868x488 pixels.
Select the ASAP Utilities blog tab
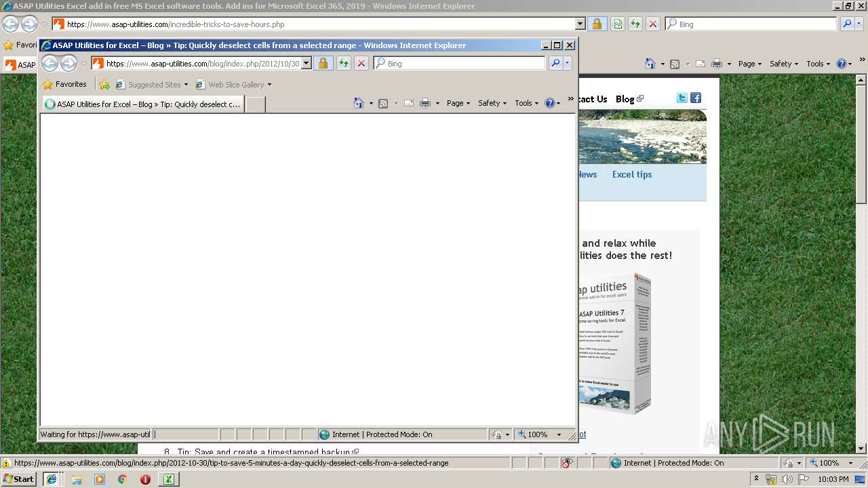coord(143,104)
